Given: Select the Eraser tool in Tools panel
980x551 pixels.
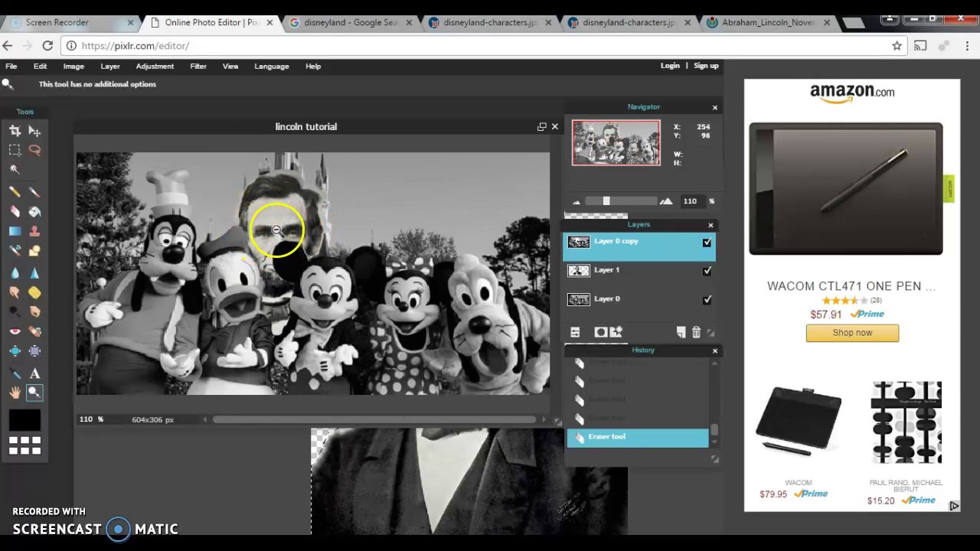Looking at the screenshot, I should 15,211.
